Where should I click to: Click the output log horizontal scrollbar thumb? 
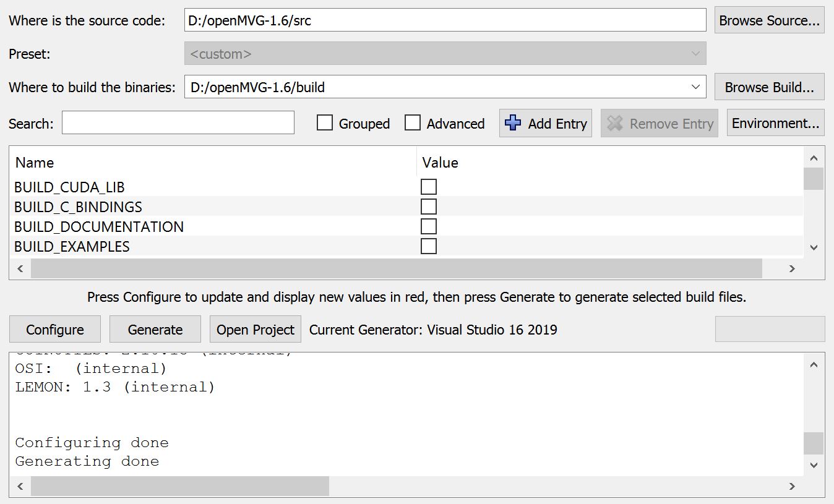point(180,486)
